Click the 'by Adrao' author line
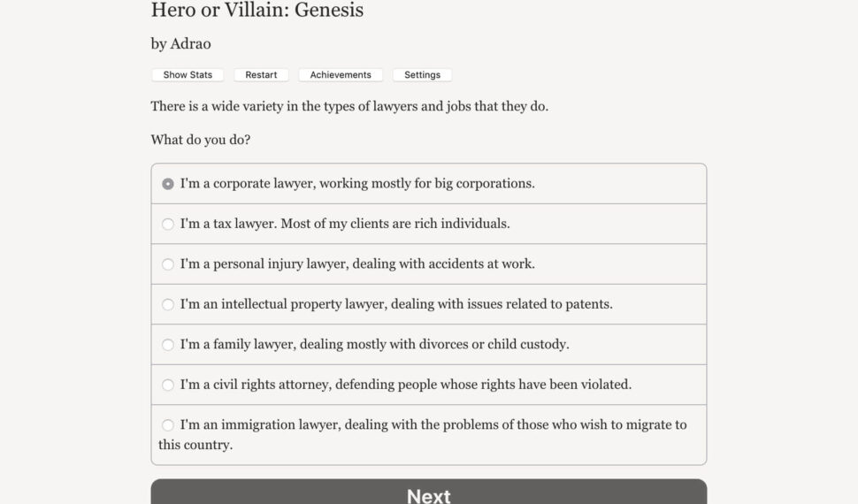 [180, 43]
